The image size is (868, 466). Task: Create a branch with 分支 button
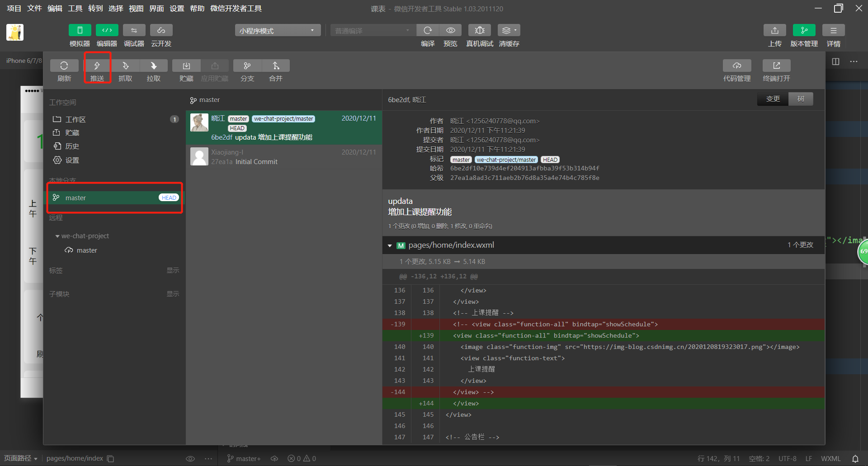247,66
